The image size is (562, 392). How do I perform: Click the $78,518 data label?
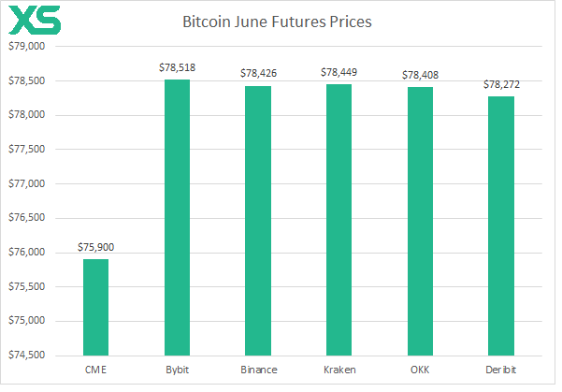pyautogui.click(x=178, y=68)
